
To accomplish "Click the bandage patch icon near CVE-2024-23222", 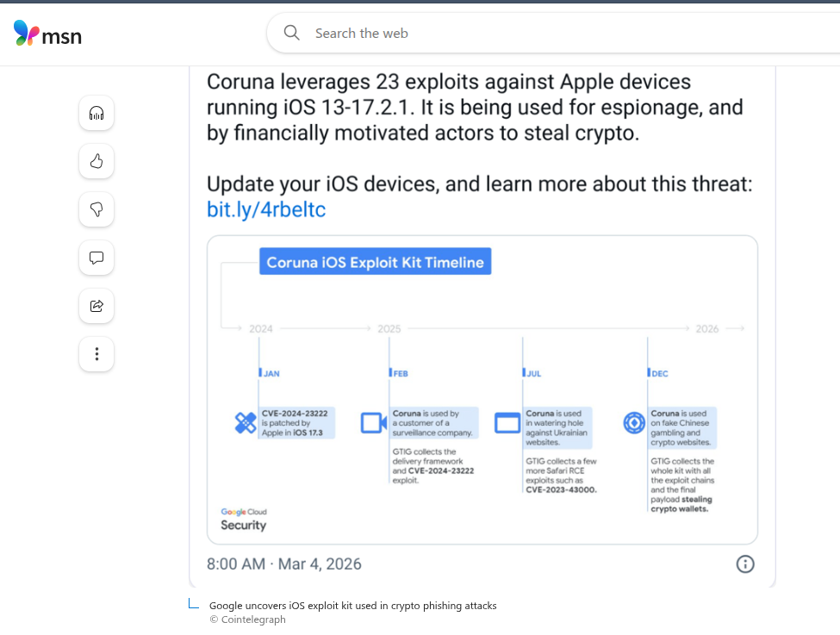I will tap(246, 423).
